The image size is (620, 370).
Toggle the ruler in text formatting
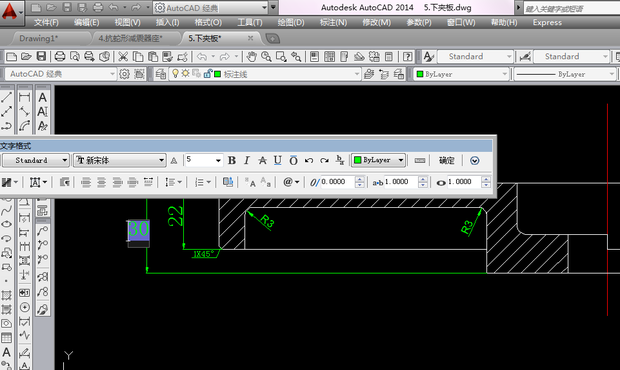click(x=420, y=160)
